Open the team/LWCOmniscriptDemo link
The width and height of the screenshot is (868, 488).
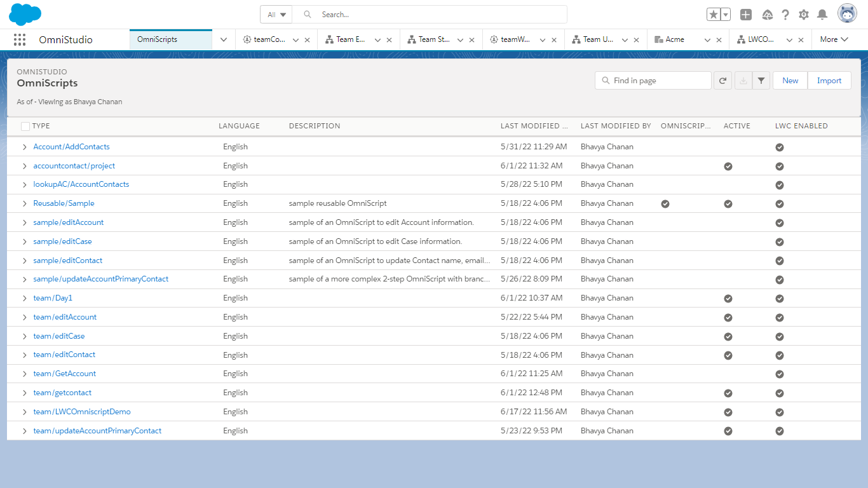coord(82,412)
